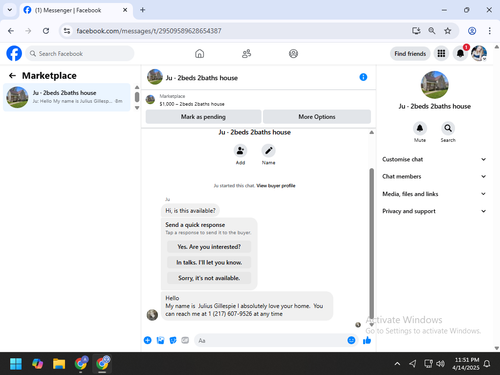The width and height of the screenshot is (500, 375).
Task: Open the Windows Start button
Action: tap(16, 364)
